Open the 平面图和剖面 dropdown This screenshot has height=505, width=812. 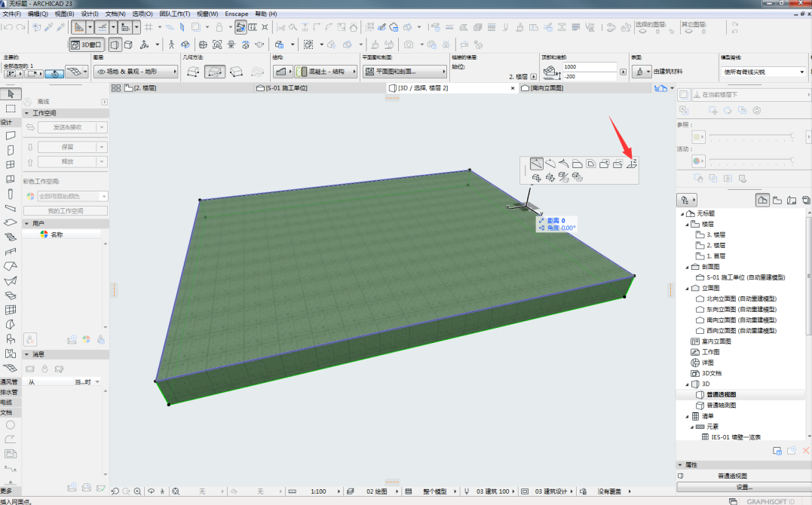404,72
